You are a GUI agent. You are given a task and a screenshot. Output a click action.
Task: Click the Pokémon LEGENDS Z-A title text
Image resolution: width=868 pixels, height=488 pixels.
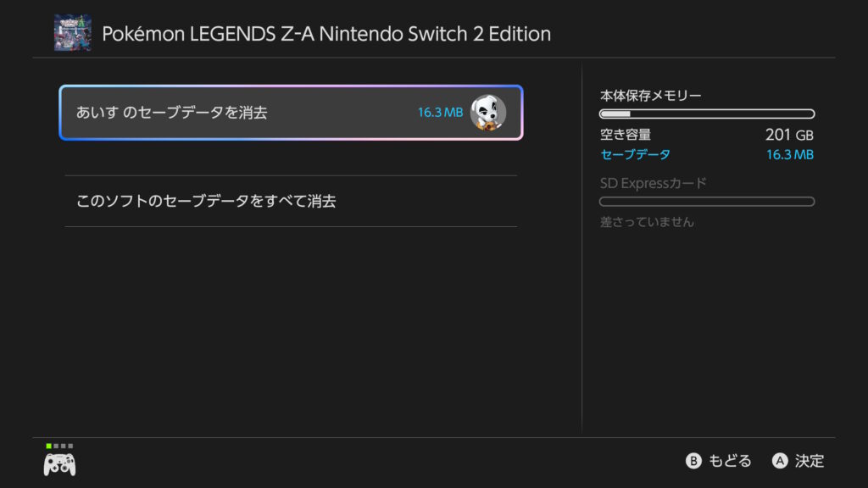pos(326,34)
